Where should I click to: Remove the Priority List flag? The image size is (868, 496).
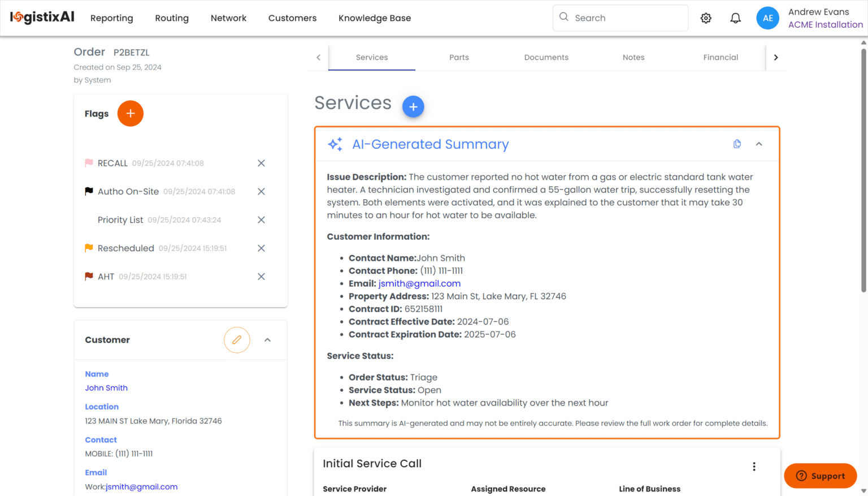pos(261,219)
